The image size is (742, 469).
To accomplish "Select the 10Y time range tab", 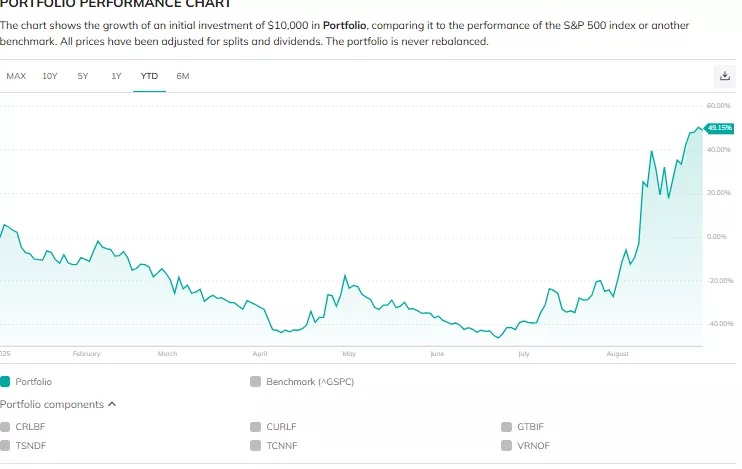I will (50, 76).
